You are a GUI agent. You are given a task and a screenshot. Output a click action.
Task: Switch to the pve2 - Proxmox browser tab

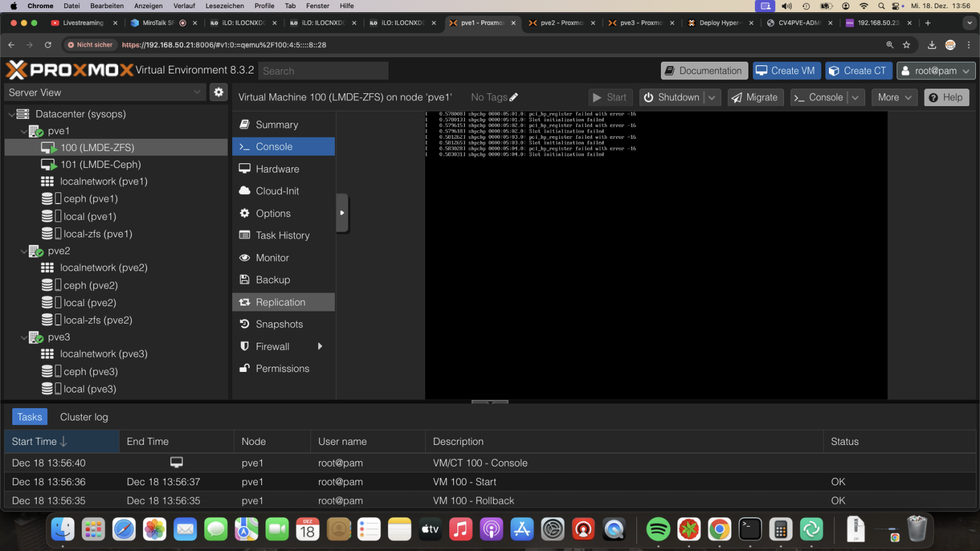pos(561,23)
